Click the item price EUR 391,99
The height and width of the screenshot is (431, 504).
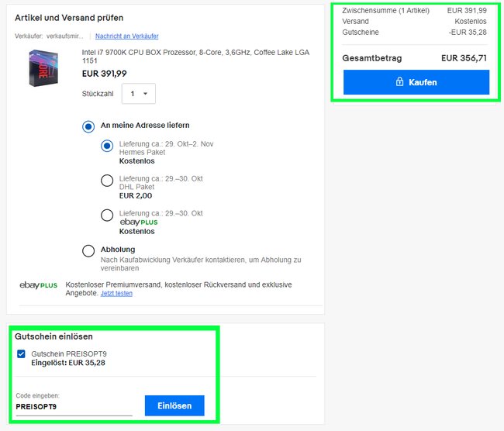point(104,74)
